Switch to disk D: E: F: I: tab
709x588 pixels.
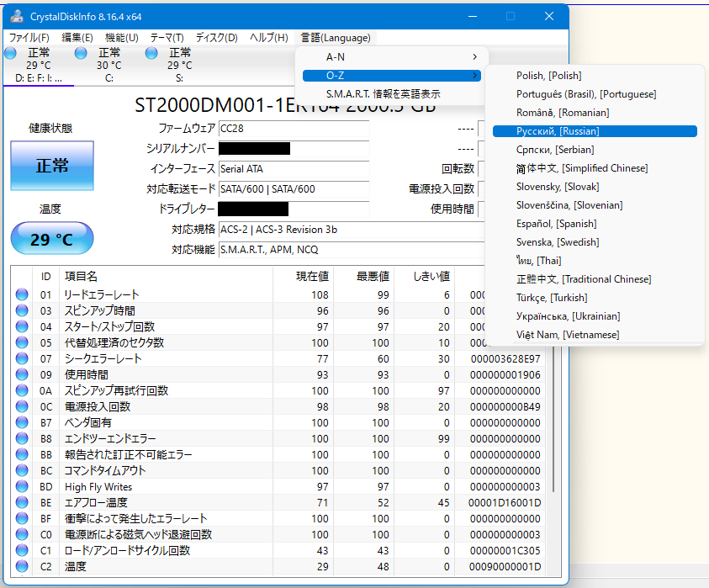coord(39,66)
